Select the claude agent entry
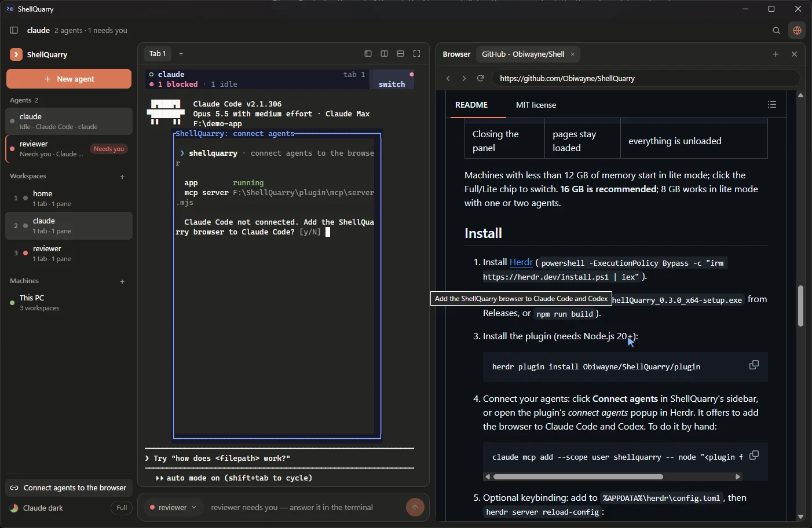Viewport: 812px width, 528px height. point(69,121)
